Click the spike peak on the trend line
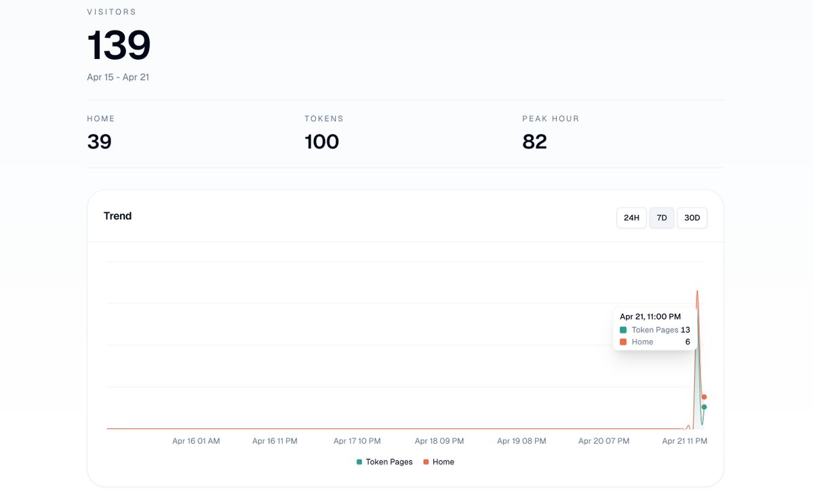Screen dimensions: 813x504 pyautogui.click(x=697, y=291)
